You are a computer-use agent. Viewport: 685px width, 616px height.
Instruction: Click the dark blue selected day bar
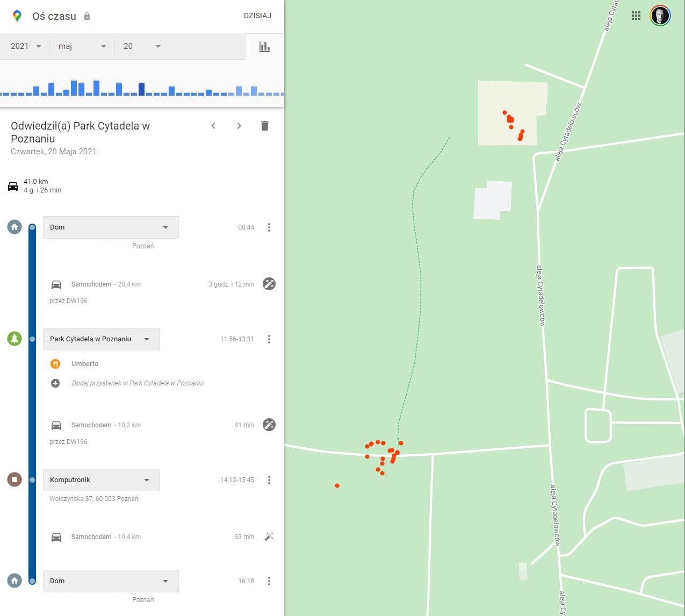point(142,89)
